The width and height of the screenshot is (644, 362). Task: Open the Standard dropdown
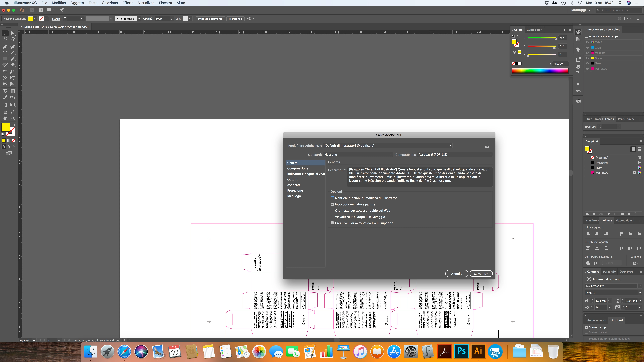pos(357,155)
